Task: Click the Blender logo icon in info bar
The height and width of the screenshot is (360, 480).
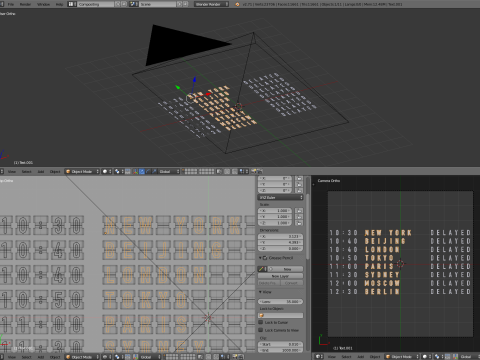Action: [237, 4]
